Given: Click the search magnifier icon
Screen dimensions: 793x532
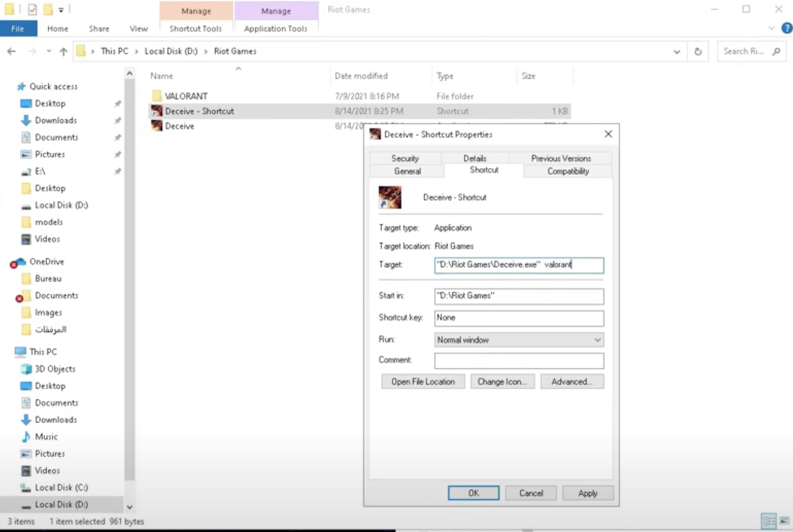Looking at the screenshot, I should click(x=776, y=51).
